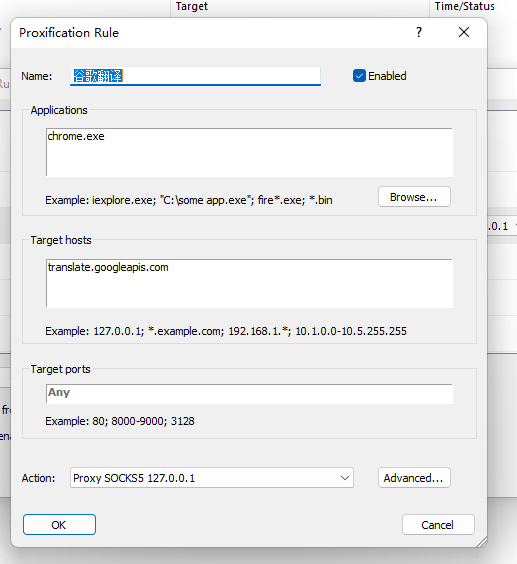Click the Name input field

coord(195,76)
